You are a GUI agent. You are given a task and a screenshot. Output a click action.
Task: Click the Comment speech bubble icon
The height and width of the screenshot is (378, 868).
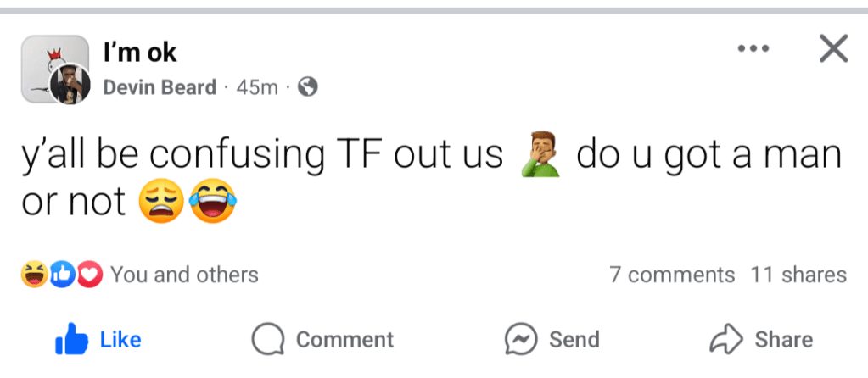[267, 340]
